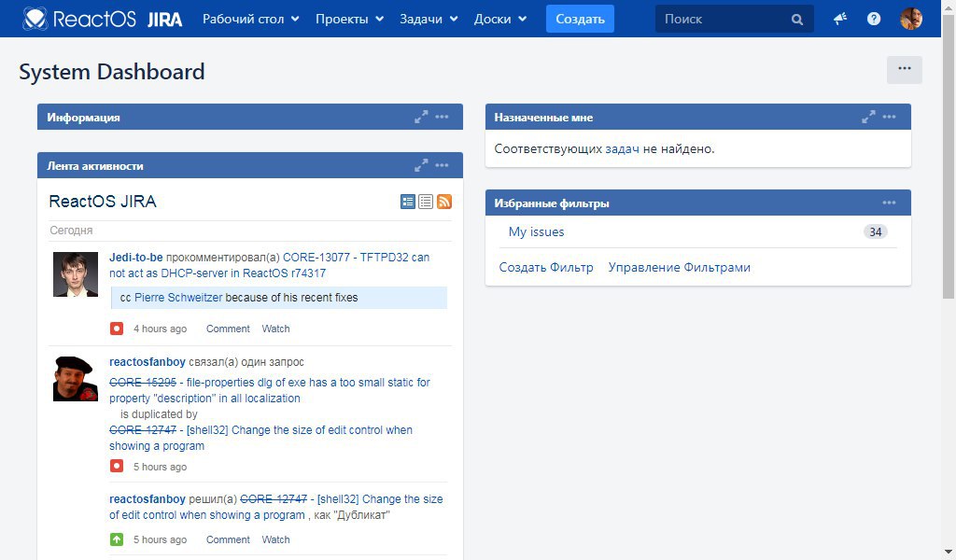Viewport: 956px width, 560px height.
Task: Open the Рабочий стол dropdown menu
Action: pyautogui.click(x=250, y=19)
